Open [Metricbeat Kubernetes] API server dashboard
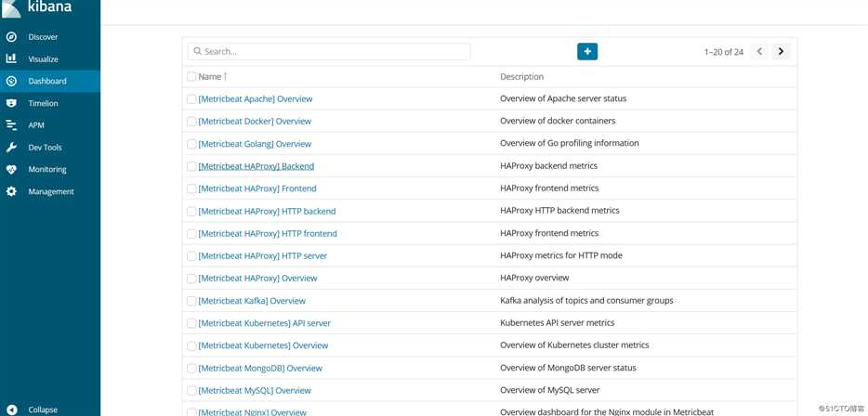The image size is (868, 416). 265,323
